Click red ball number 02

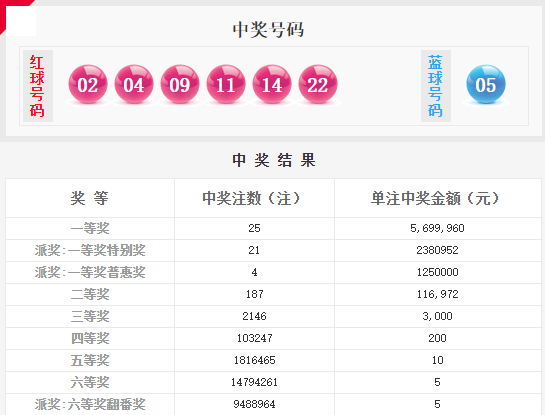click(x=88, y=84)
